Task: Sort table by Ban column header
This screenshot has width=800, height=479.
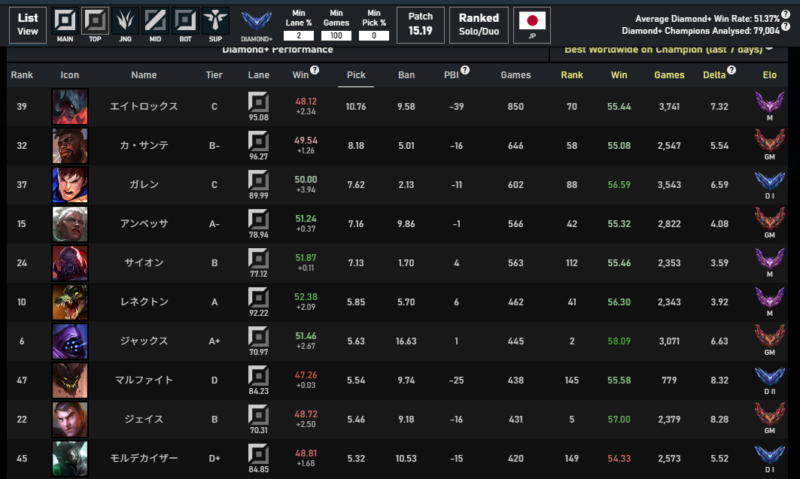Action: [x=405, y=75]
